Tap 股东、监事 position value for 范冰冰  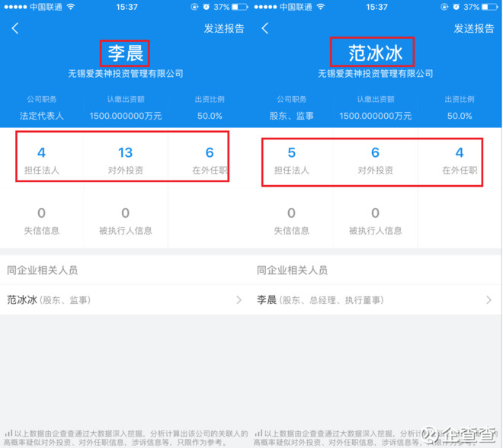291,116
